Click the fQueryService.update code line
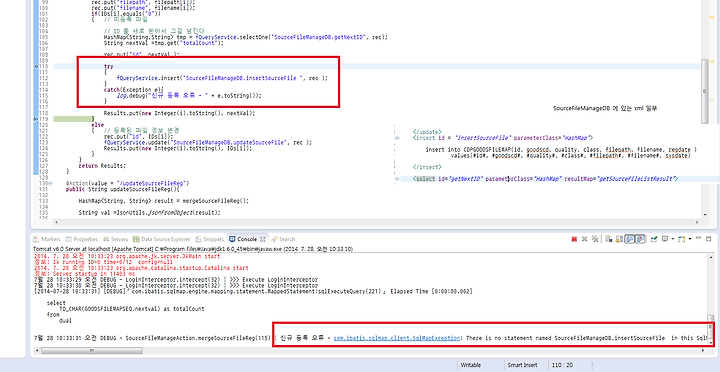The height and width of the screenshot is (372, 720). [x=208, y=142]
